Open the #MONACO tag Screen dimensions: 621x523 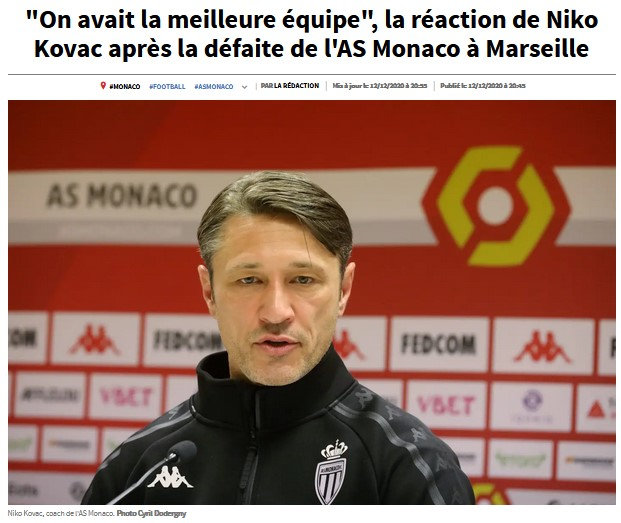[x=124, y=86]
